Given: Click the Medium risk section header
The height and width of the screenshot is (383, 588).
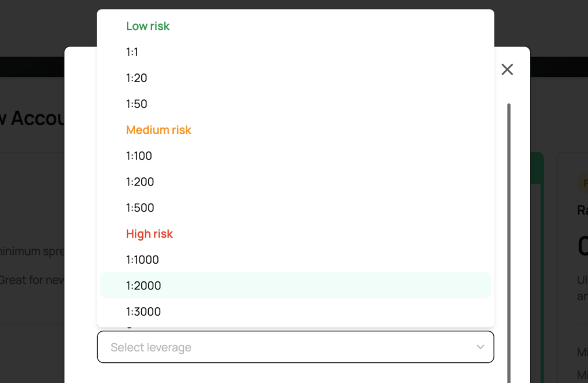Looking at the screenshot, I should point(158,130).
